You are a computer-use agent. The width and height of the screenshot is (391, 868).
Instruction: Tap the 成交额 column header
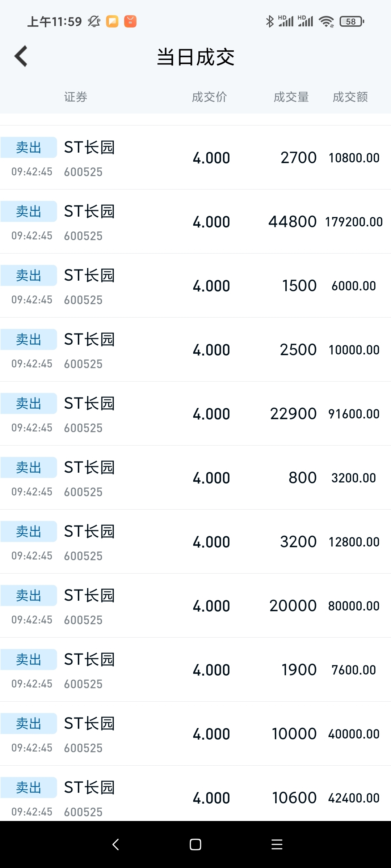pyautogui.click(x=350, y=97)
